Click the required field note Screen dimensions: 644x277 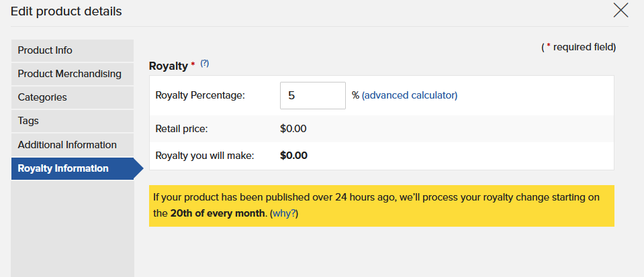point(579,47)
